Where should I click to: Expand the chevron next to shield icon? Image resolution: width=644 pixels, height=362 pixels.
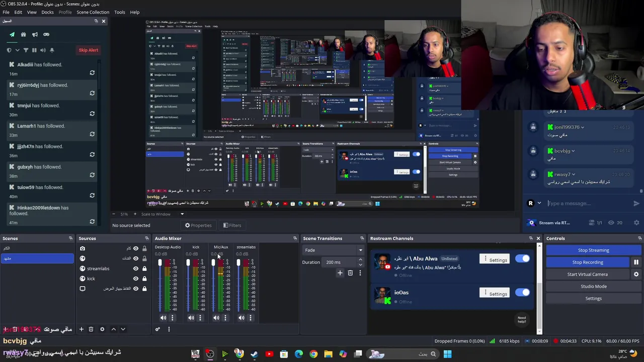coord(17,50)
